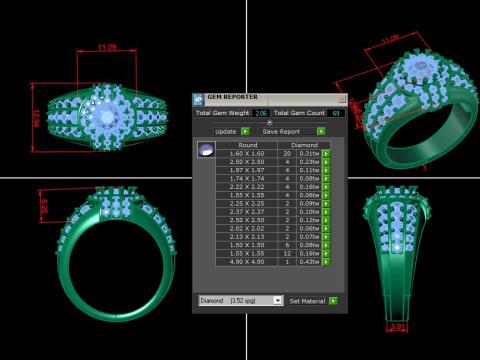Click the Gem Reporter title bar icon
The height and width of the screenshot is (360, 480).
199,99
